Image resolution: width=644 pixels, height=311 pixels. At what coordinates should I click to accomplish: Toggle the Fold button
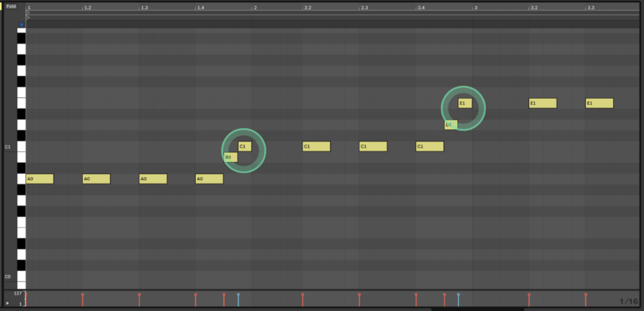[x=11, y=6]
